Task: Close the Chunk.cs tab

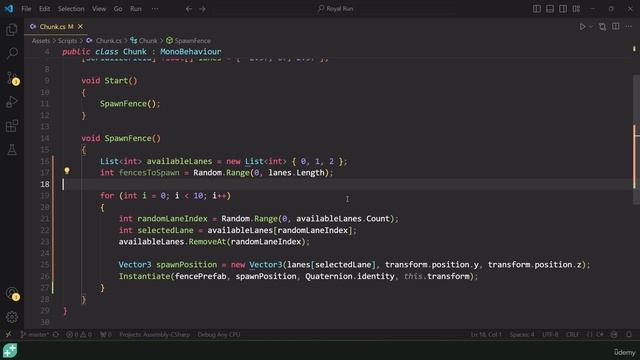Action: 80,27
